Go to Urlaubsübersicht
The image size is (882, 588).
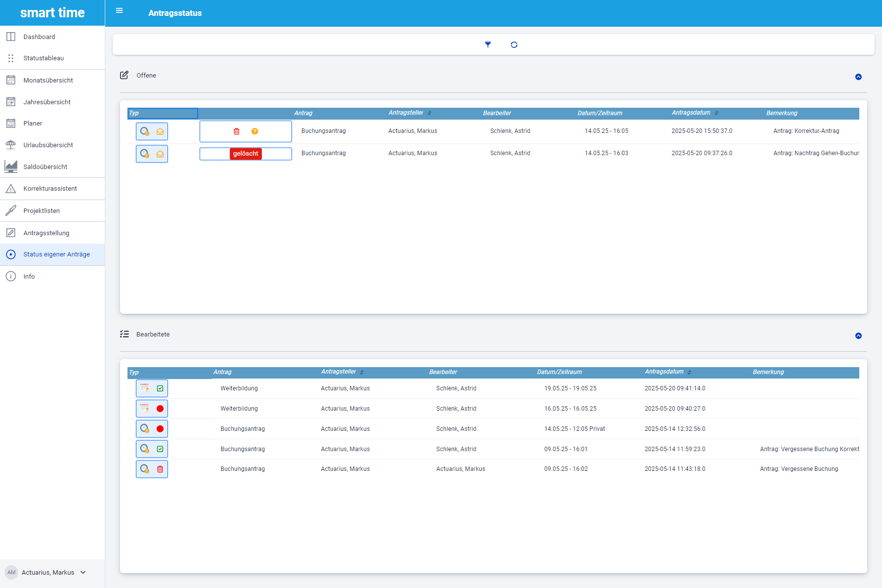click(48, 145)
